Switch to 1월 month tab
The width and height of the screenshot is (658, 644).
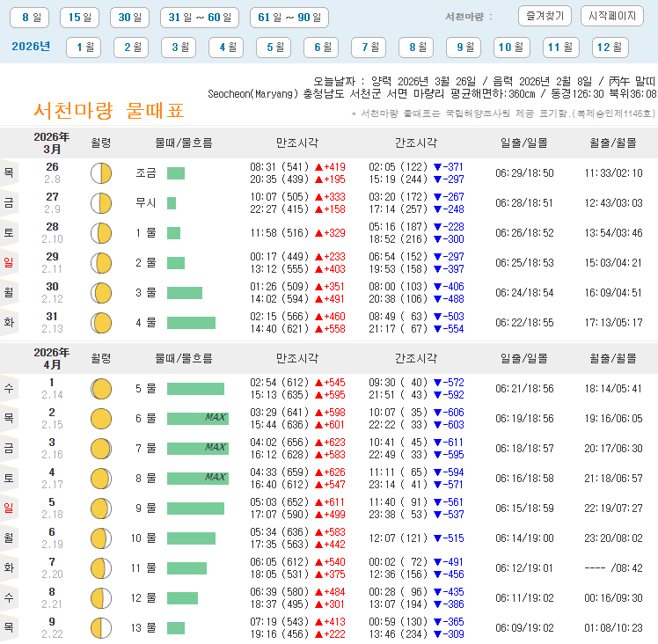click(x=84, y=47)
